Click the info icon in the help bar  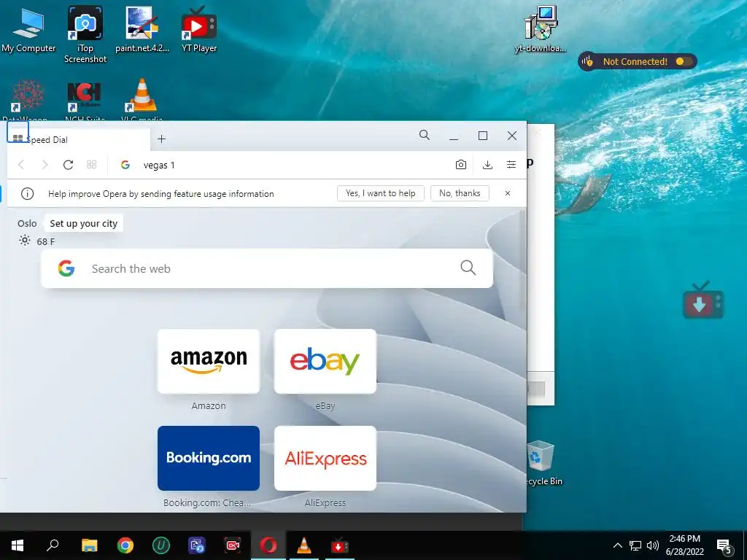click(27, 194)
